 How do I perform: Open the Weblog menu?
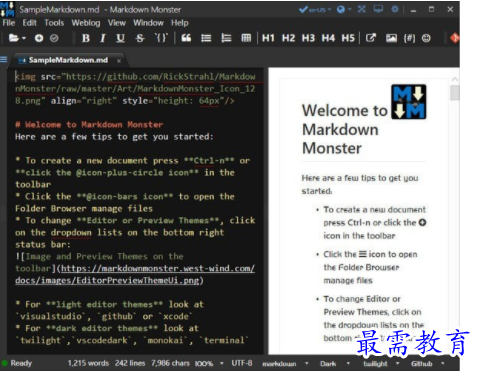click(x=86, y=23)
